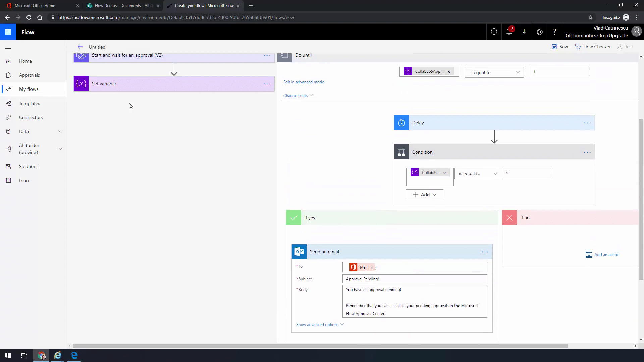Remove Collab36 token in Condition
The image size is (644, 362).
445,173
